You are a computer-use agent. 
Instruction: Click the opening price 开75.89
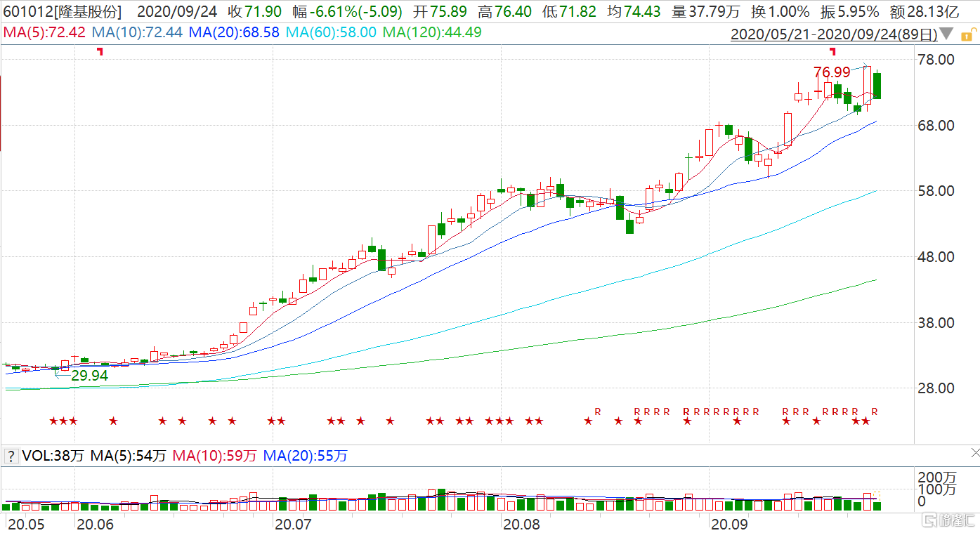[x=441, y=12]
